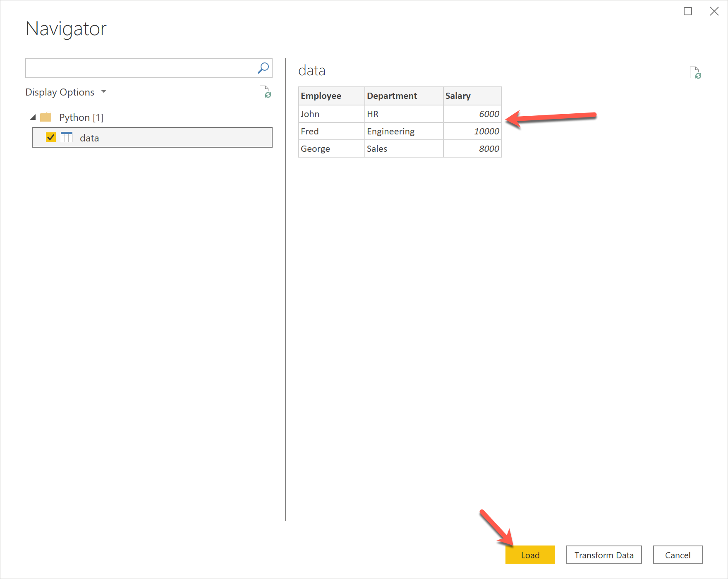
Task: Click inside the search input field
Action: 141,67
